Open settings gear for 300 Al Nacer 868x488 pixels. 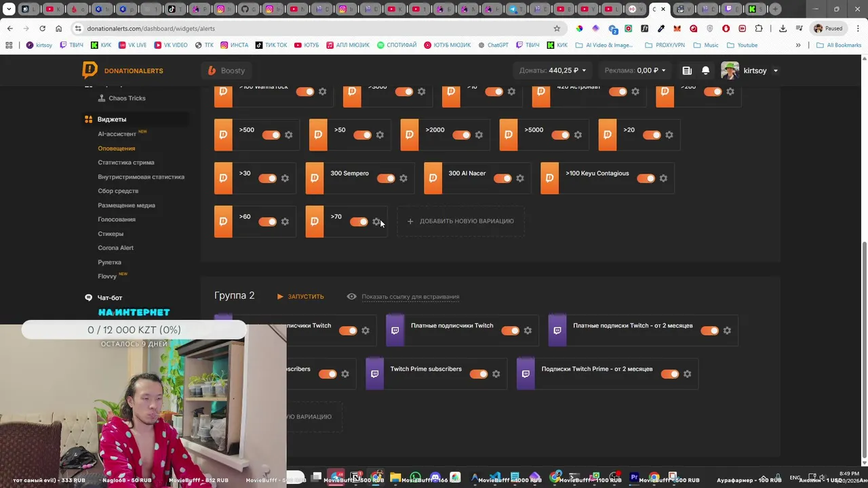tap(520, 178)
